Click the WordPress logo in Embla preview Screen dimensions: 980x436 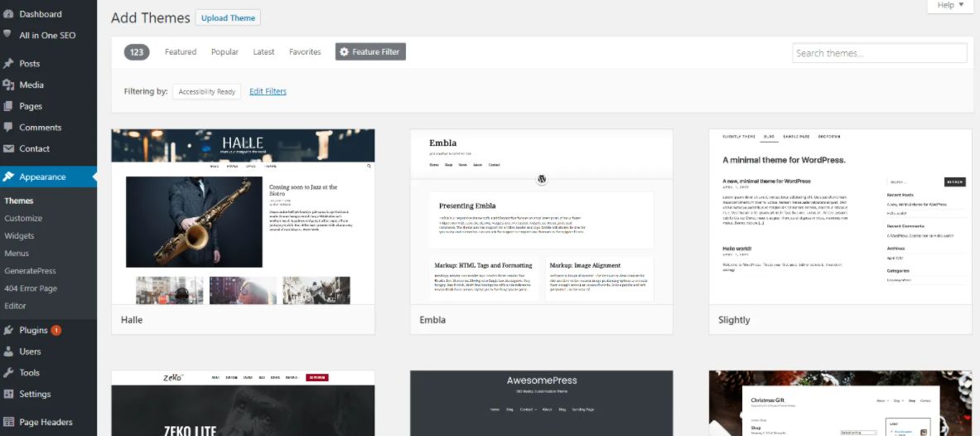pos(542,179)
